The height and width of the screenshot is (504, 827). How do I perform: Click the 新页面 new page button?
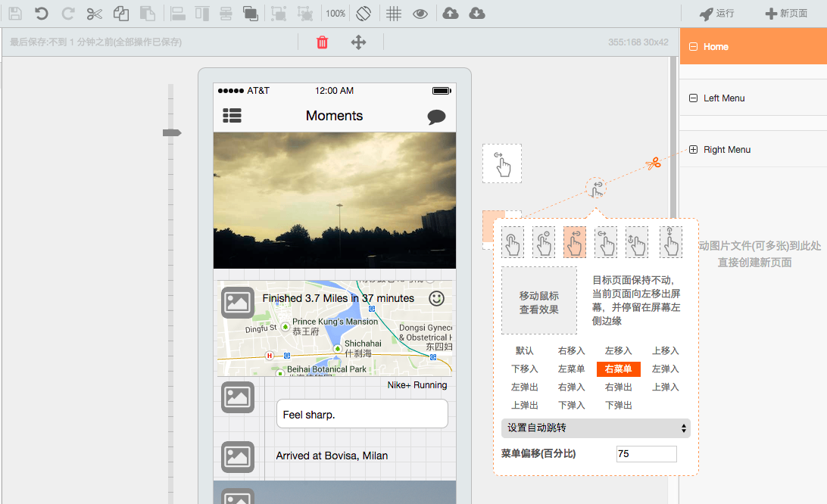[786, 13]
